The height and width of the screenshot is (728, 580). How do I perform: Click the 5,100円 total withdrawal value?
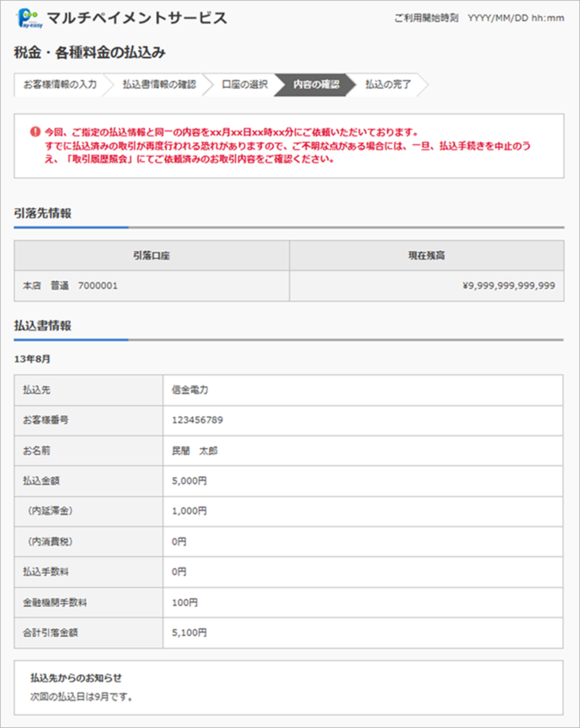point(189,633)
